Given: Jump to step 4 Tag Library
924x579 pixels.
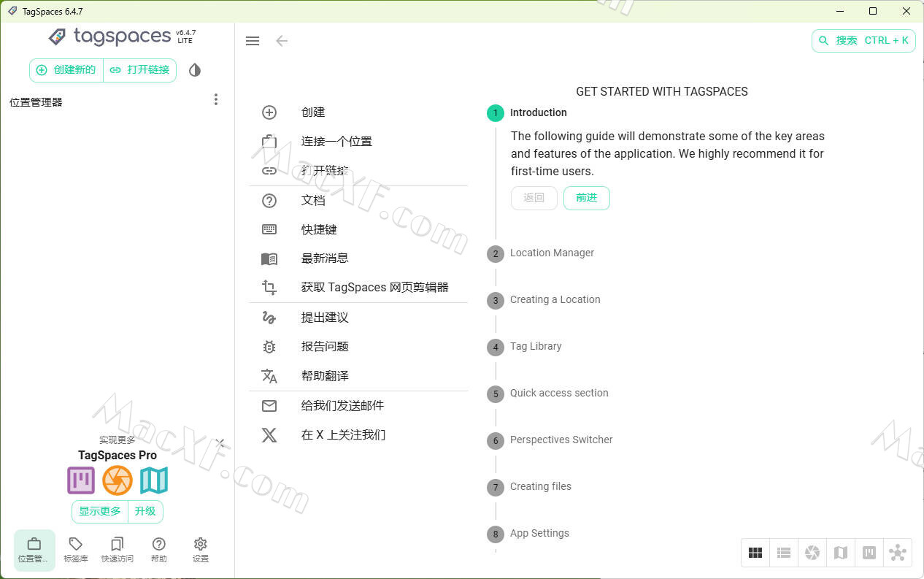Looking at the screenshot, I should point(525,347).
